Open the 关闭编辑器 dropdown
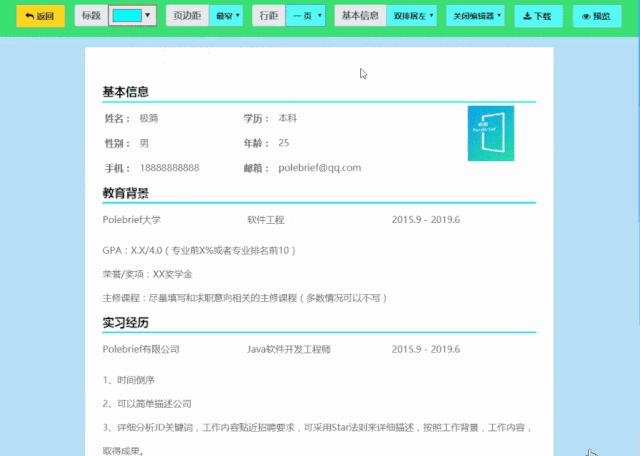 [x=476, y=16]
